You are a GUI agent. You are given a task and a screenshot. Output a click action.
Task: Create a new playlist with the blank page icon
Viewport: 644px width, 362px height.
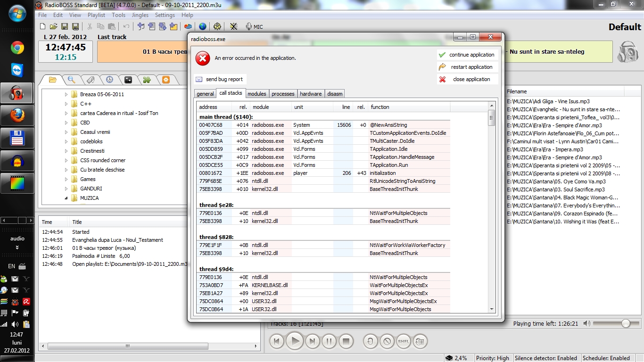[43, 26]
